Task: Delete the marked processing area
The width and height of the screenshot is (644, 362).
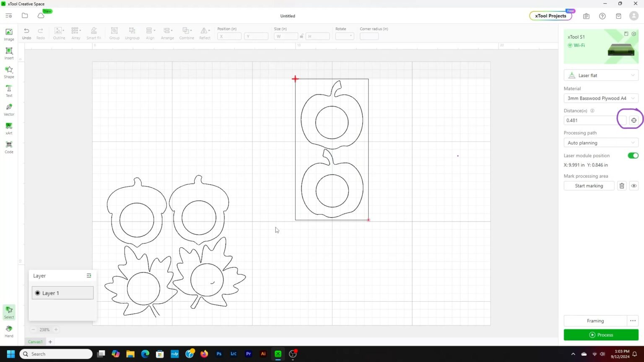Action: tap(622, 186)
